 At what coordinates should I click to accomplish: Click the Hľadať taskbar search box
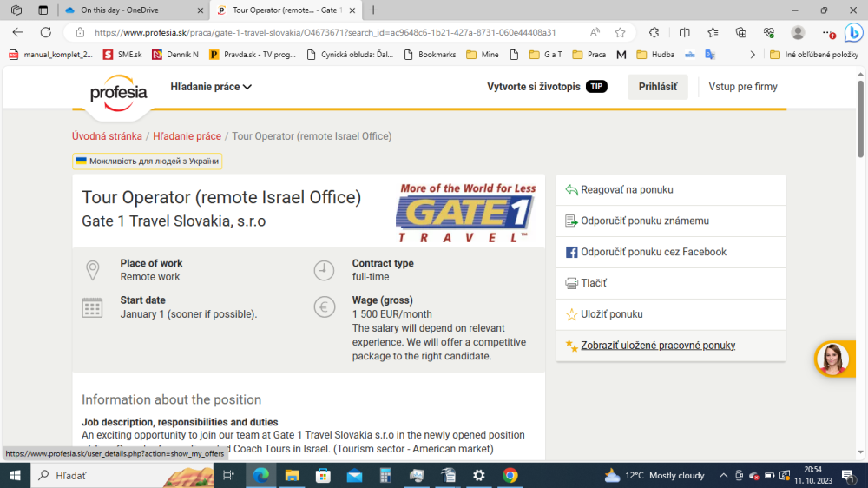click(123, 475)
